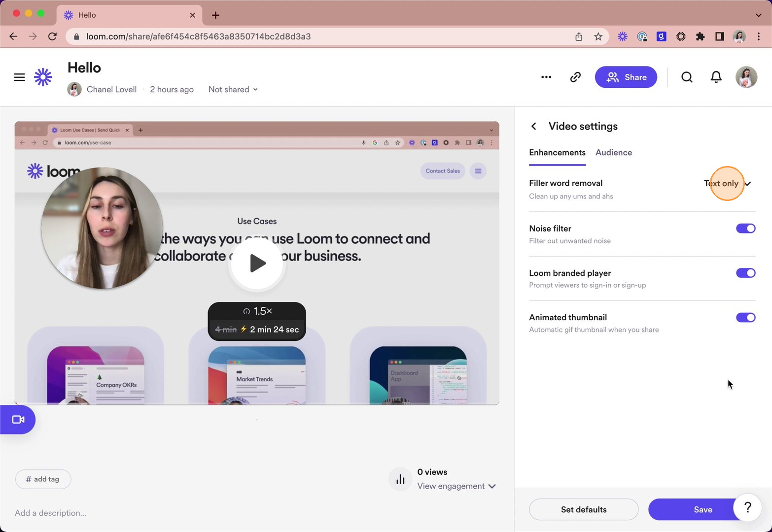
Task: Expand View engagement details
Action: click(456, 486)
